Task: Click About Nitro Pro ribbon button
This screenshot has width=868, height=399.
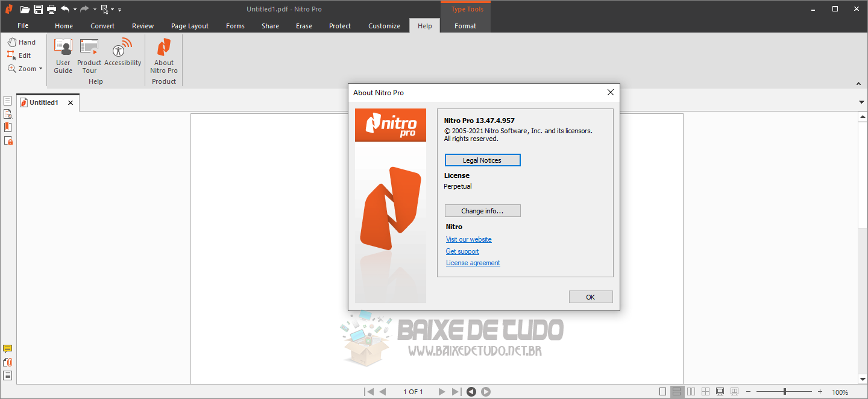Action: pyautogui.click(x=164, y=56)
